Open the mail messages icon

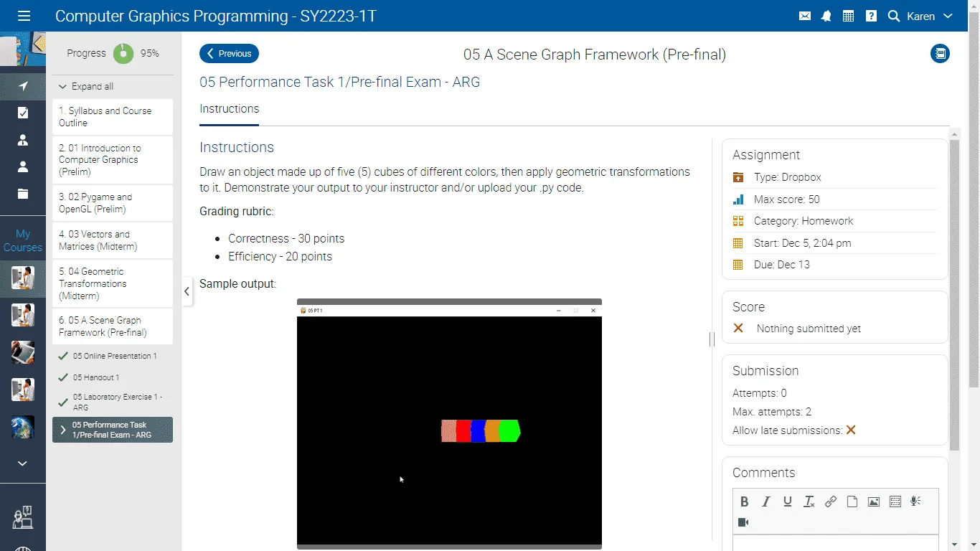click(805, 16)
